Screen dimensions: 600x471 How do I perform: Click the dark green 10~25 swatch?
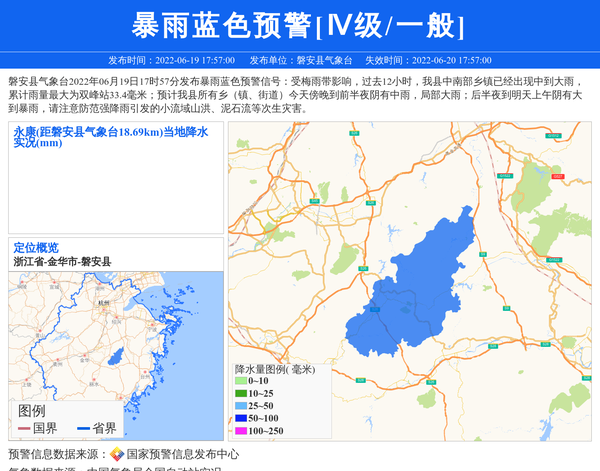[x=241, y=393]
